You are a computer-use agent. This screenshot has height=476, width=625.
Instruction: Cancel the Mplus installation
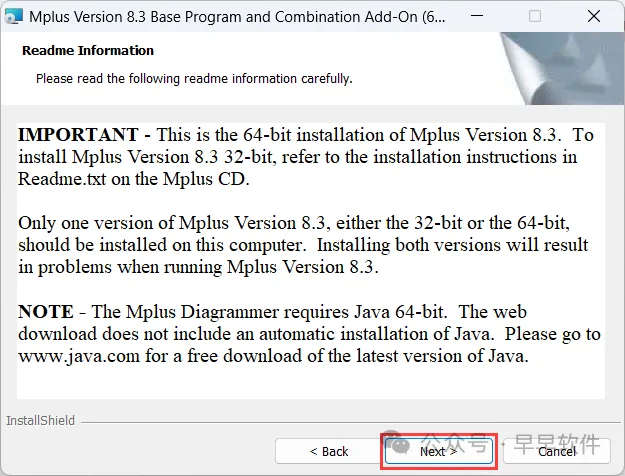pyautogui.click(x=557, y=451)
